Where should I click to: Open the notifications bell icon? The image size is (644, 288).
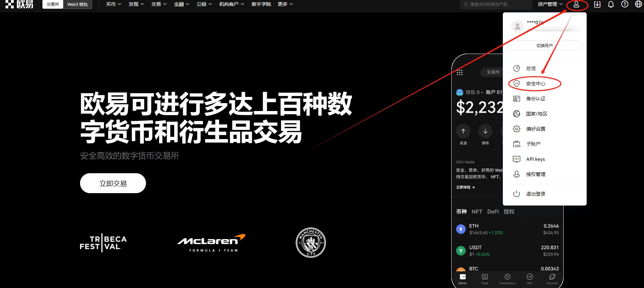pyautogui.click(x=611, y=4)
